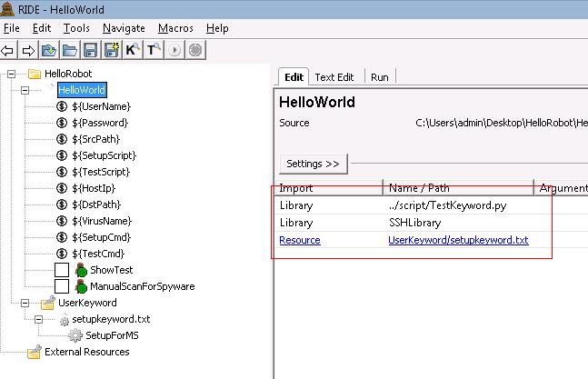
Task: Expand the Settings >> section
Action: pos(314,164)
